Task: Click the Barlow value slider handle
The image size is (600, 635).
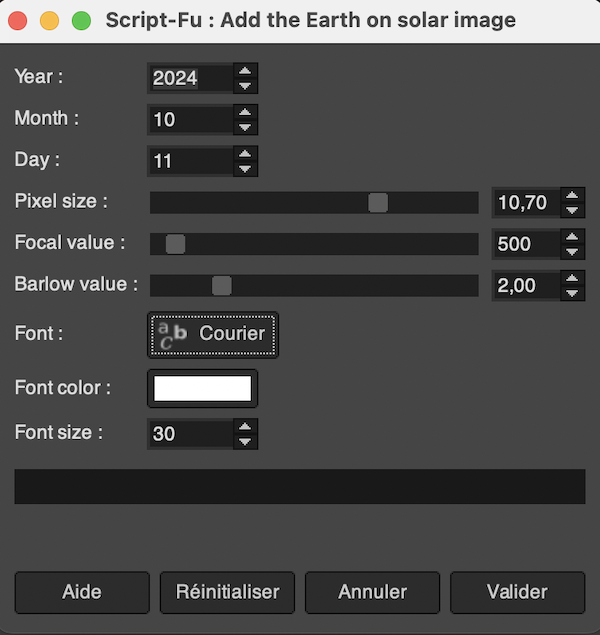Action: [x=222, y=286]
